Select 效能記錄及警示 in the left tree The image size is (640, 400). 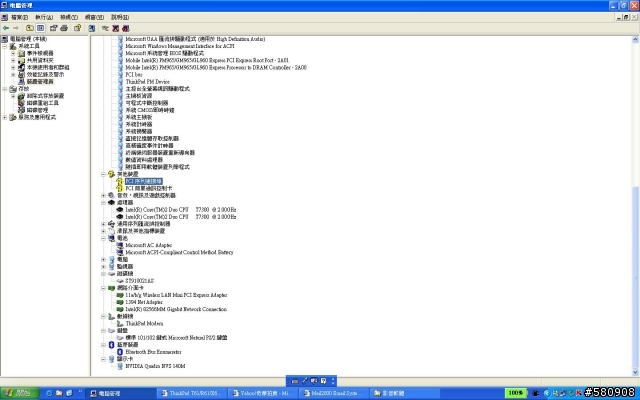tap(45, 75)
